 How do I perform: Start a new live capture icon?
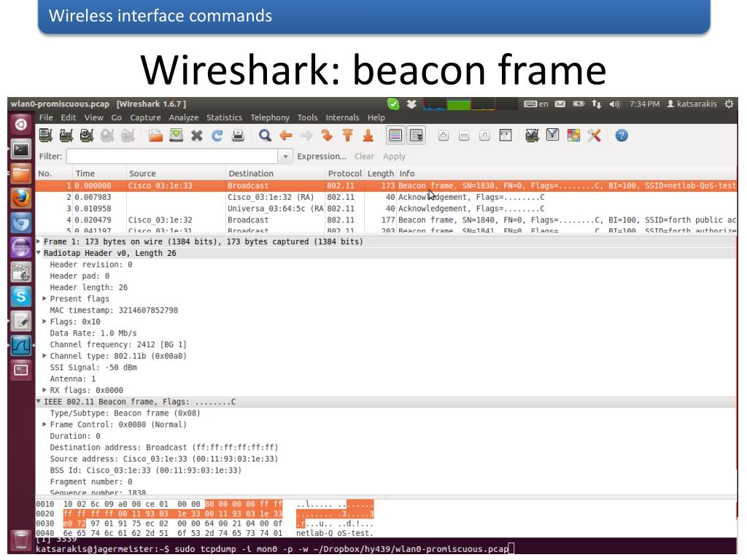(87, 136)
